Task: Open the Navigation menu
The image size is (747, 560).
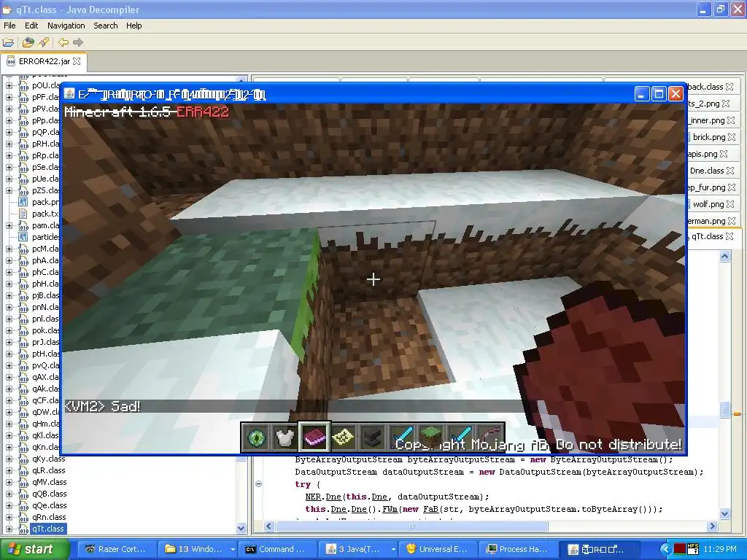Action: coord(66,26)
